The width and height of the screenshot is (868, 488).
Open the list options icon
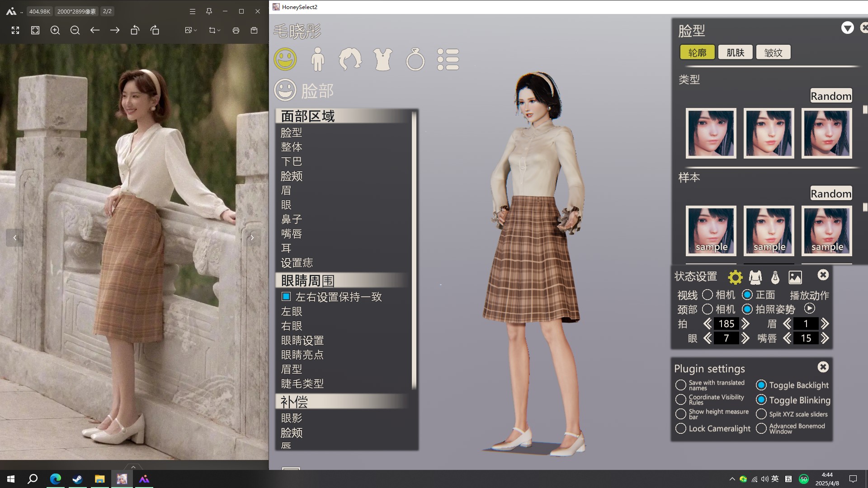click(x=448, y=59)
